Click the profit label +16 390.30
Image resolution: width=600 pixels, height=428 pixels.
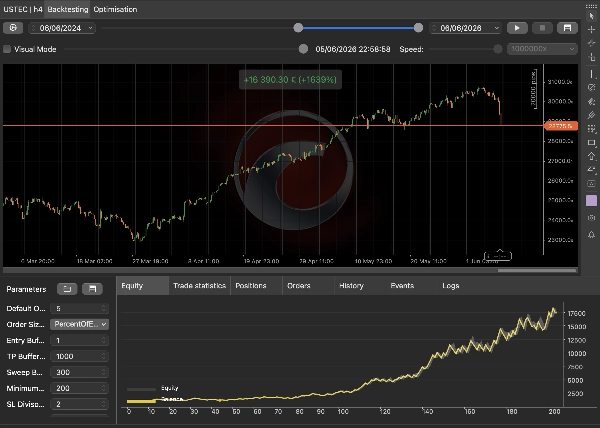(x=290, y=80)
